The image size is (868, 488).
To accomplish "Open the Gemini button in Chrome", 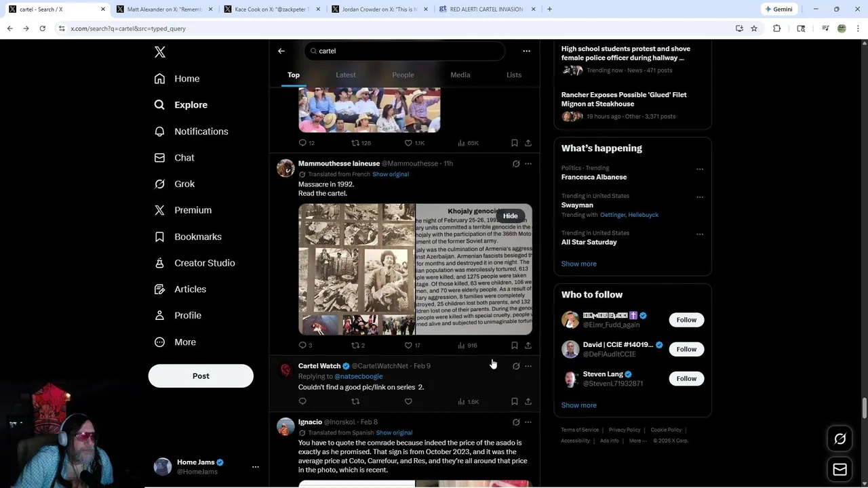I will tap(778, 9).
